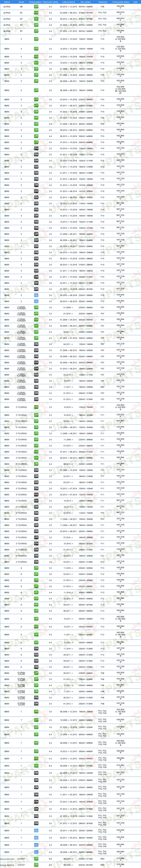Click the F06 body cell in ALPINA B6 row
This screenshot has width=141, height=868.
point(103,7)
